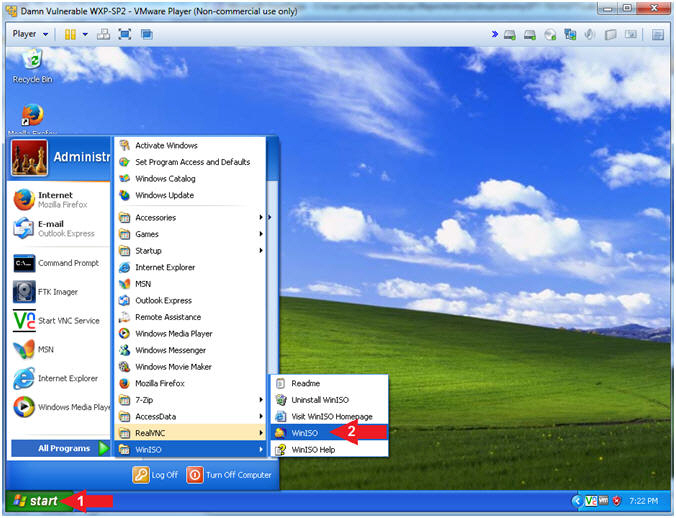The height and width of the screenshot is (518, 676).
Task: Expand hidden tray icons arrow
Action: [577, 501]
